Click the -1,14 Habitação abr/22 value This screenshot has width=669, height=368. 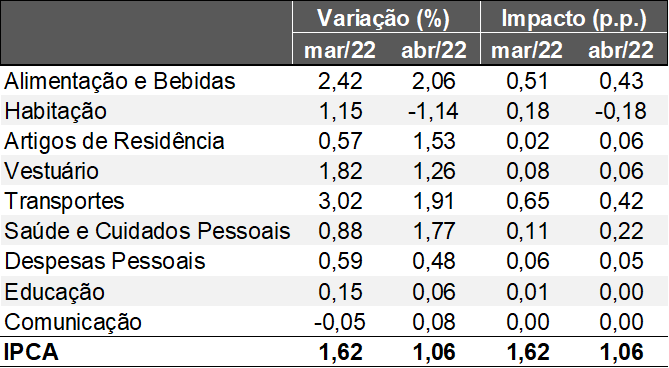point(432,111)
